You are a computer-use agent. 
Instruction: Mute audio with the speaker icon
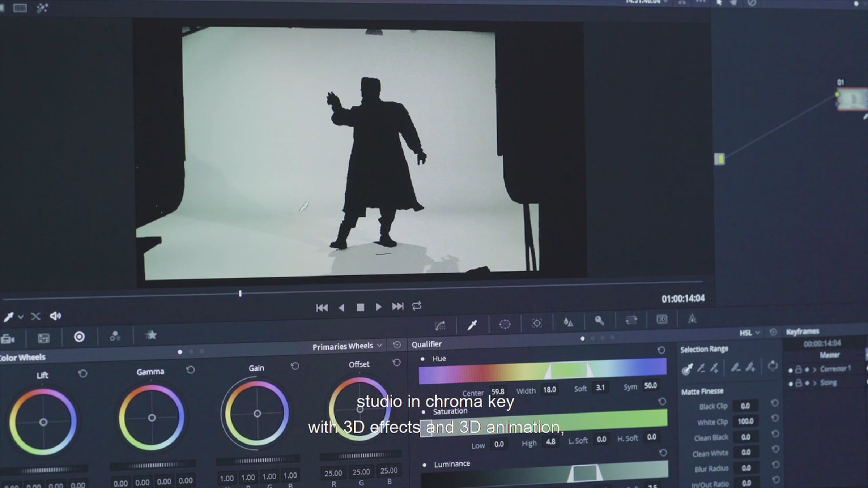pyautogui.click(x=55, y=316)
